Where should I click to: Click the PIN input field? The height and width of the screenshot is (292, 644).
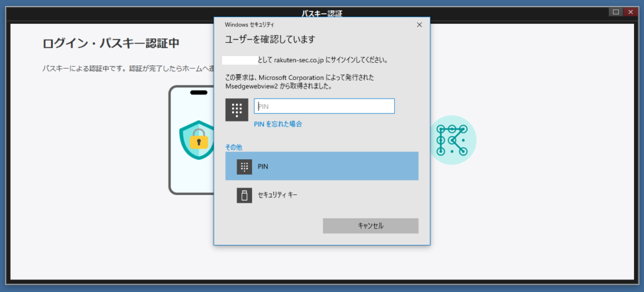tap(324, 106)
